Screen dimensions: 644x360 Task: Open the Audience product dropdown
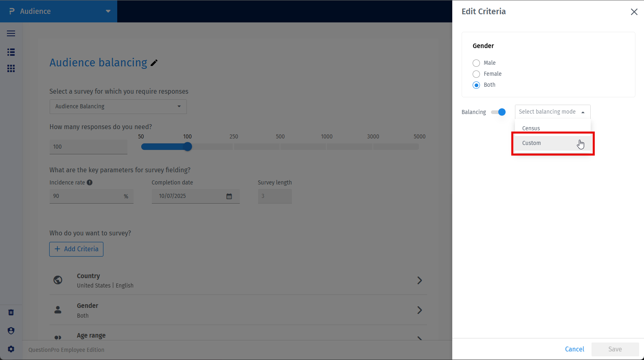click(x=59, y=11)
